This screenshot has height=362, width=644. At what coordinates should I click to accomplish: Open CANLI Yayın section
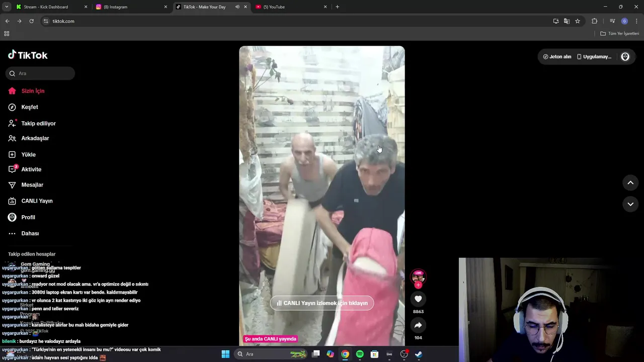31,201
